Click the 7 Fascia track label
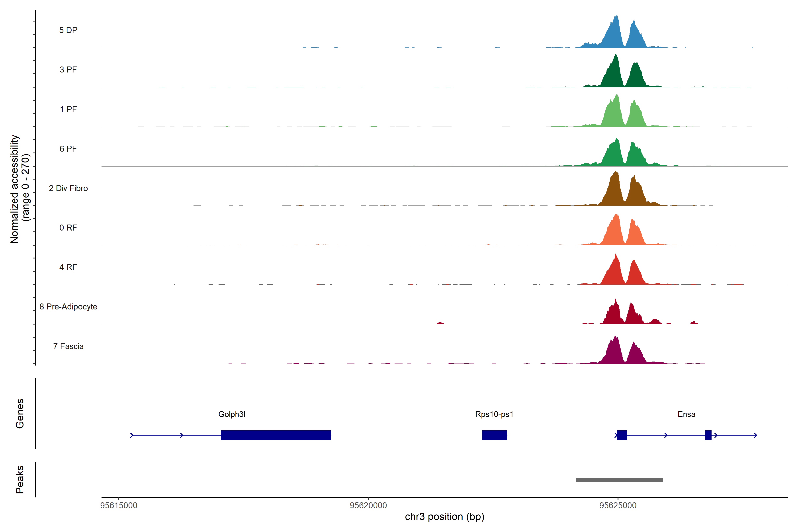Viewport: 798px width, 532px height. pos(68,346)
